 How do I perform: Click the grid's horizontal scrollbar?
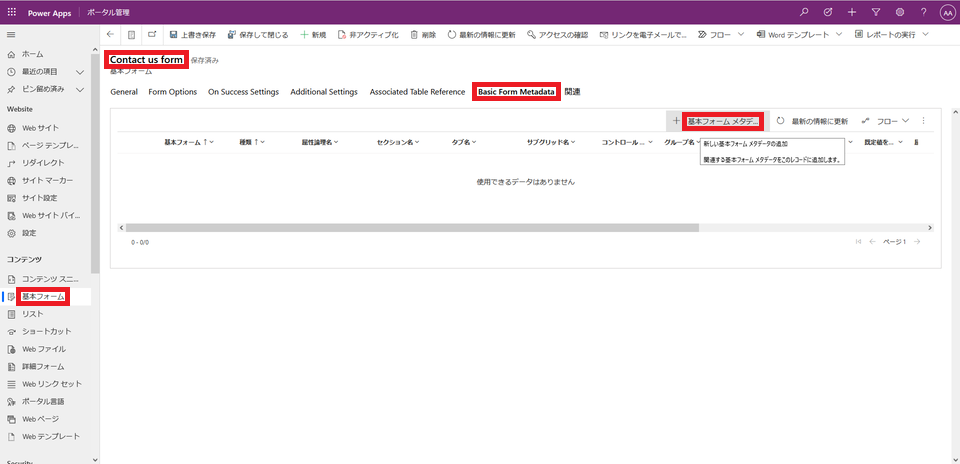click(x=412, y=228)
